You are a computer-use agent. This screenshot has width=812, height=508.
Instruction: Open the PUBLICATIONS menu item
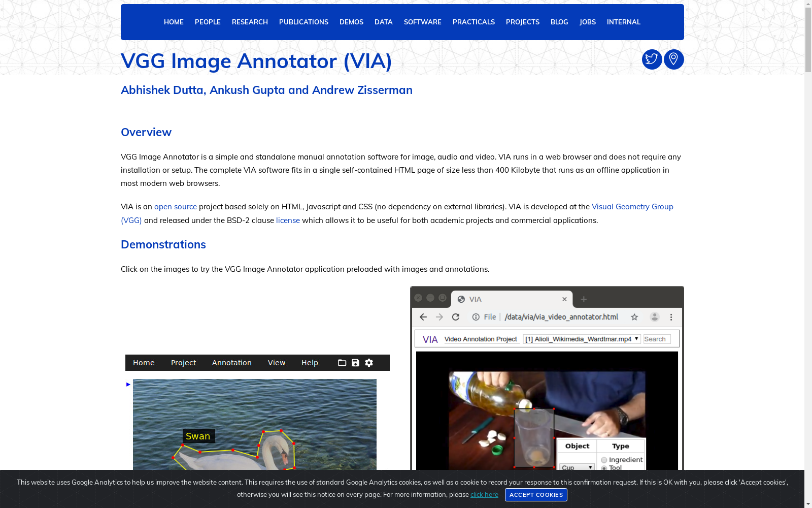point(303,22)
